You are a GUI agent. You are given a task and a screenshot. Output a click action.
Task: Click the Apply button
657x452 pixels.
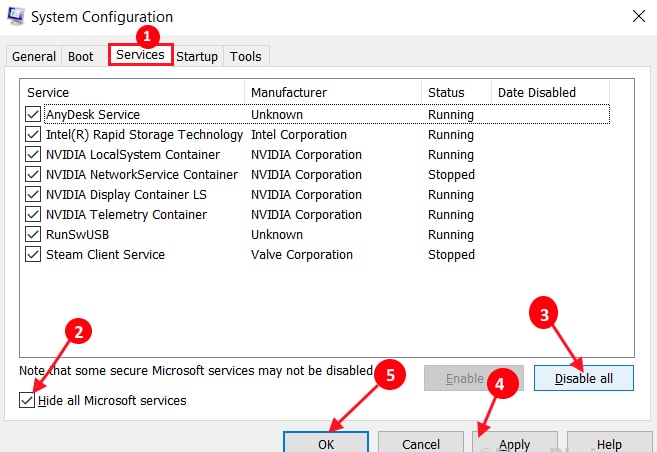pyautogui.click(x=515, y=442)
